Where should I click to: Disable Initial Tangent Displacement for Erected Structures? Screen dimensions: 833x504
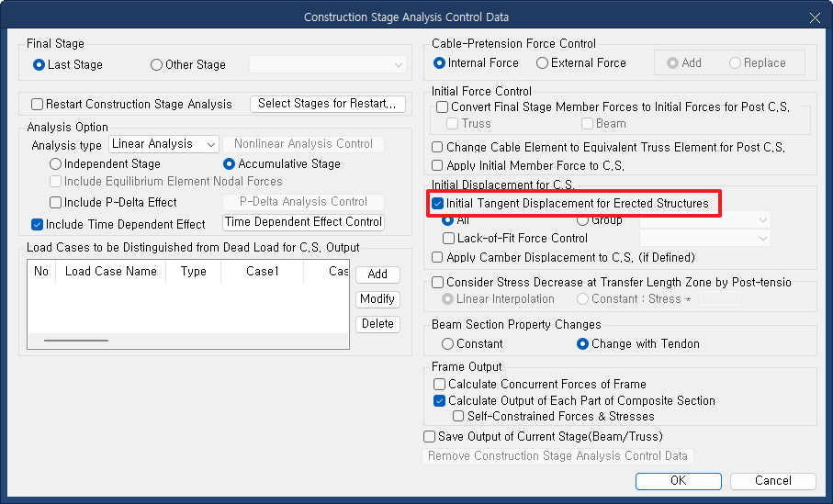pos(437,204)
